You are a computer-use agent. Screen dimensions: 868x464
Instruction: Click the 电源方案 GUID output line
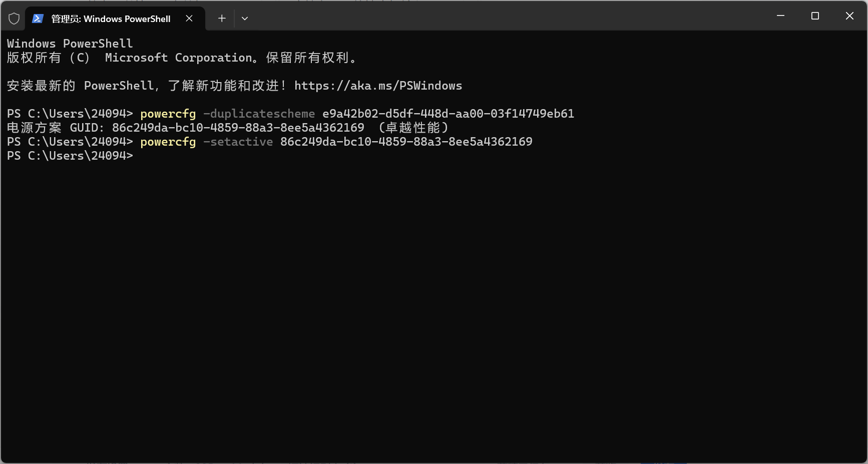coord(185,128)
